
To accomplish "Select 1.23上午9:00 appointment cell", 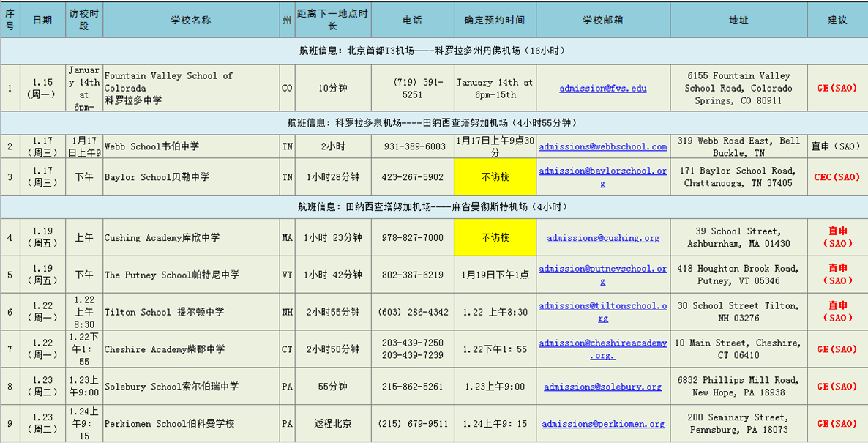I will 495,387.
